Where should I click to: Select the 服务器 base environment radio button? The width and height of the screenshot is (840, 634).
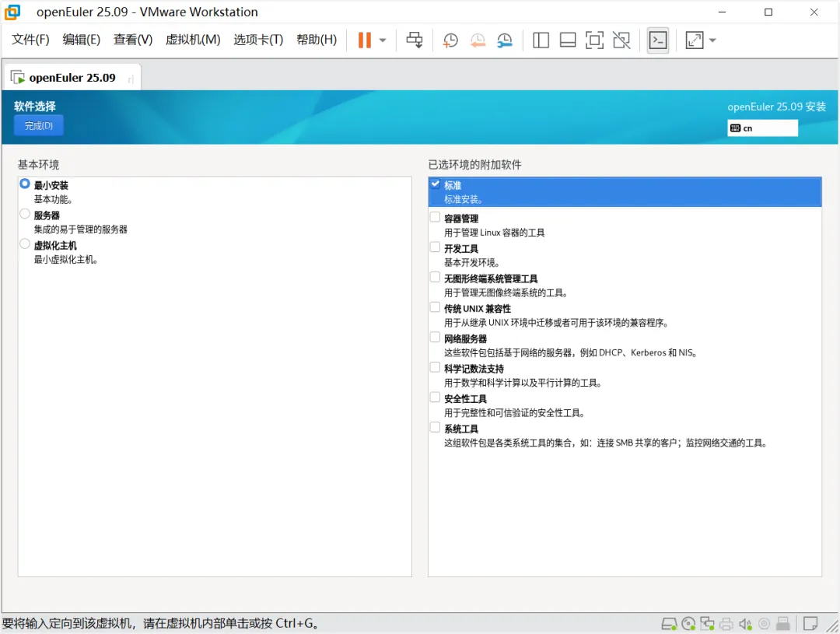25,214
